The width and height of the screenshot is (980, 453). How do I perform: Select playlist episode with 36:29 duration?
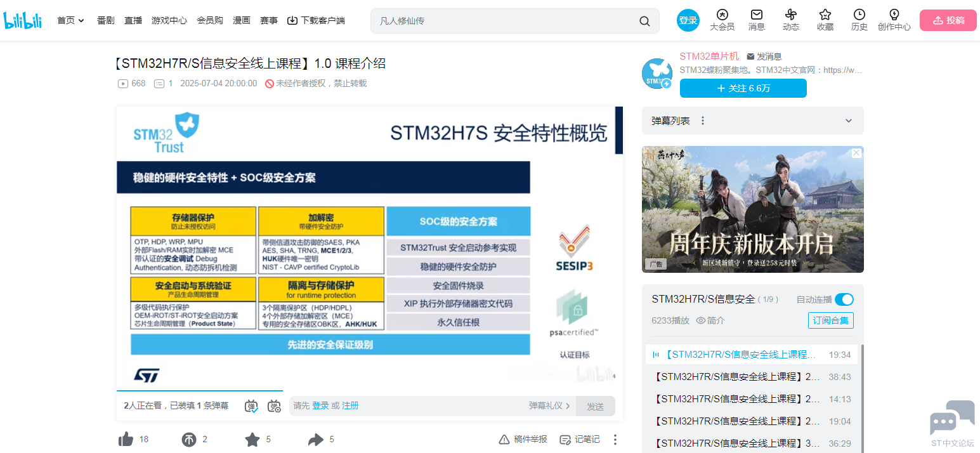[751, 443]
